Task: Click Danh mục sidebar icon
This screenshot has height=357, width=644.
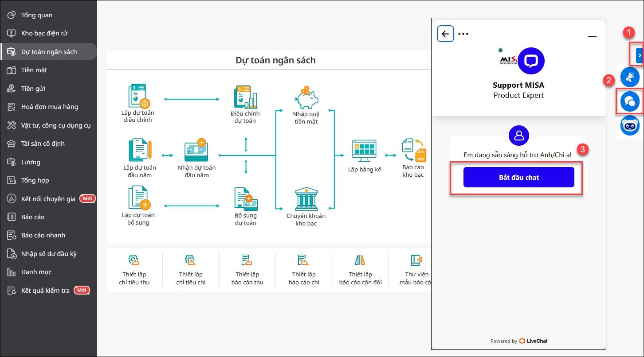Action: (12, 272)
